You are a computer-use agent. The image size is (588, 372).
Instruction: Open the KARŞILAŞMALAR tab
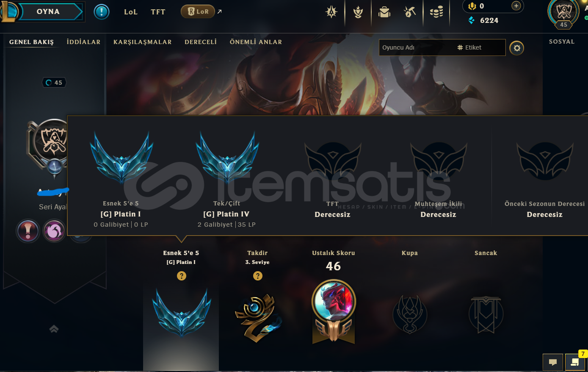coord(143,42)
